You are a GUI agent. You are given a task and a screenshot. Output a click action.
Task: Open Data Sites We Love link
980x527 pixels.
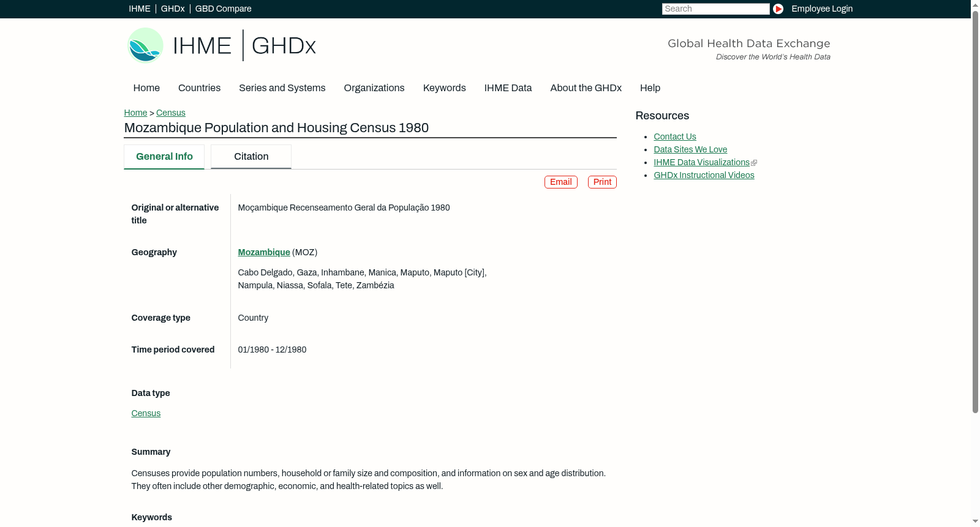[690, 149]
